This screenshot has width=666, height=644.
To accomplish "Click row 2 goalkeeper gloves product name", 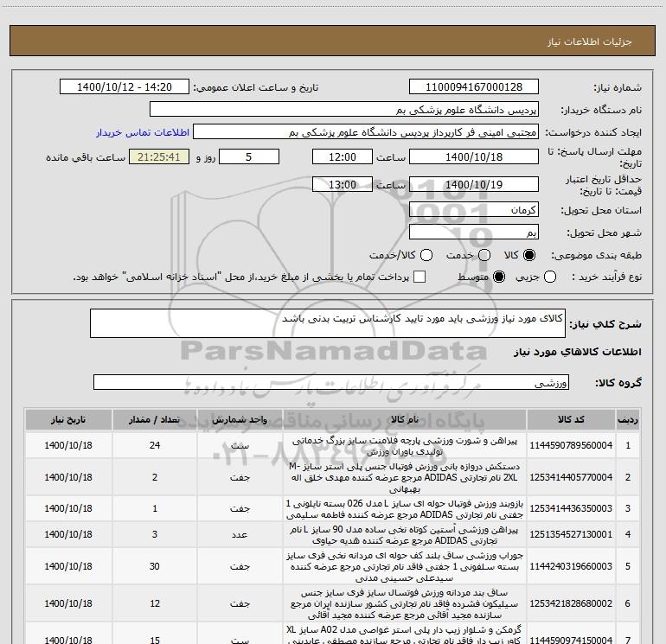I will tap(405, 477).
